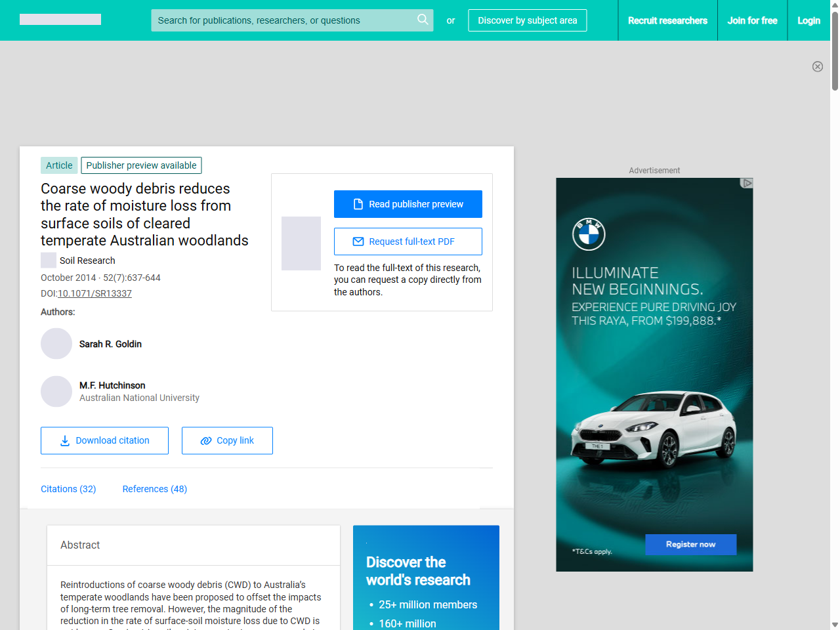
Task: Click Read publisher preview button
Action: coord(408,204)
